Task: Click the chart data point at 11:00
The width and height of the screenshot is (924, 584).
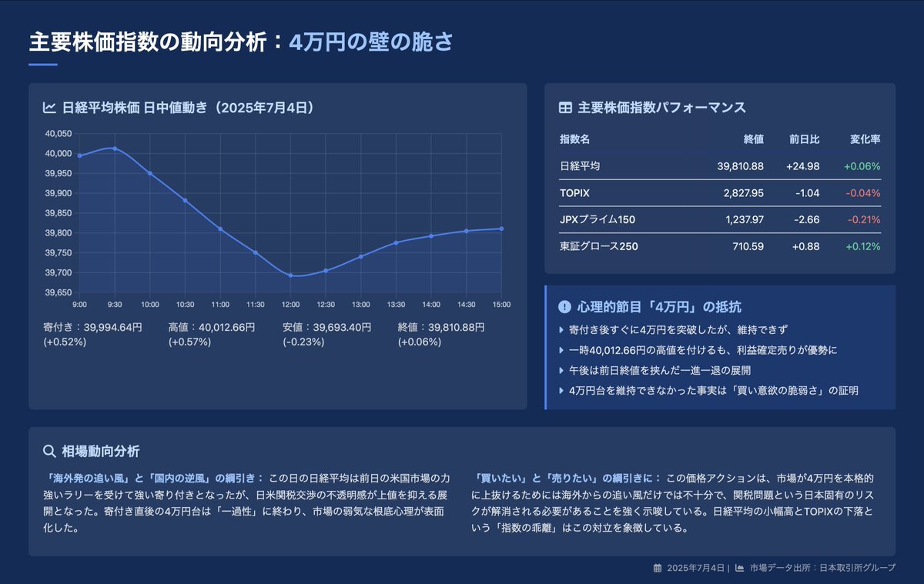Action: pyautogui.click(x=220, y=229)
